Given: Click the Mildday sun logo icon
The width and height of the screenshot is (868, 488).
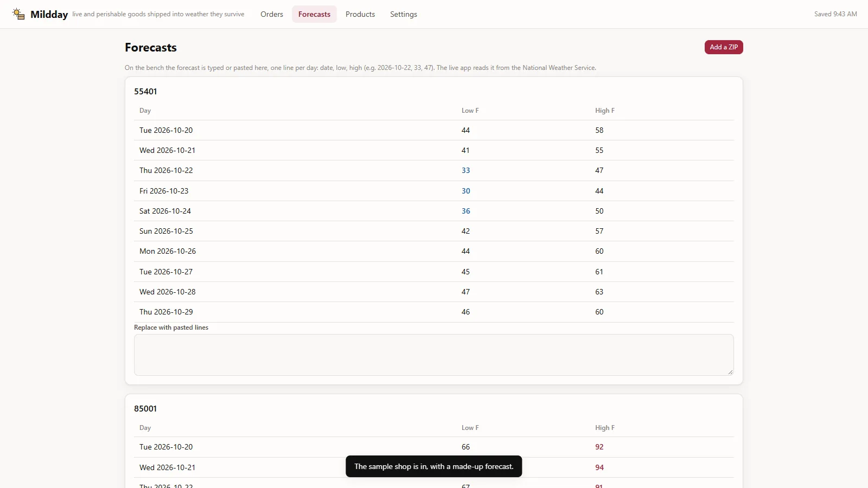Looking at the screenshot, I should (x=18, y=14).
